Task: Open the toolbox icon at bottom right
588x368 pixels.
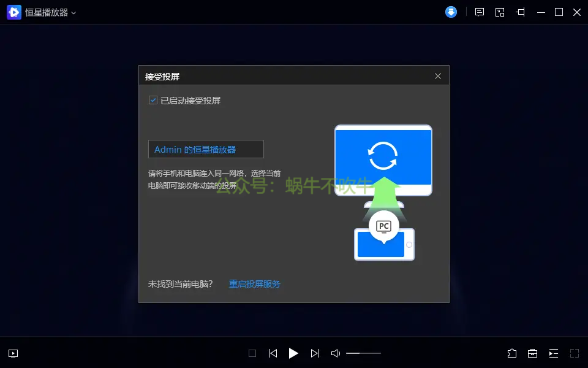Action: click(x=532, y=353)
